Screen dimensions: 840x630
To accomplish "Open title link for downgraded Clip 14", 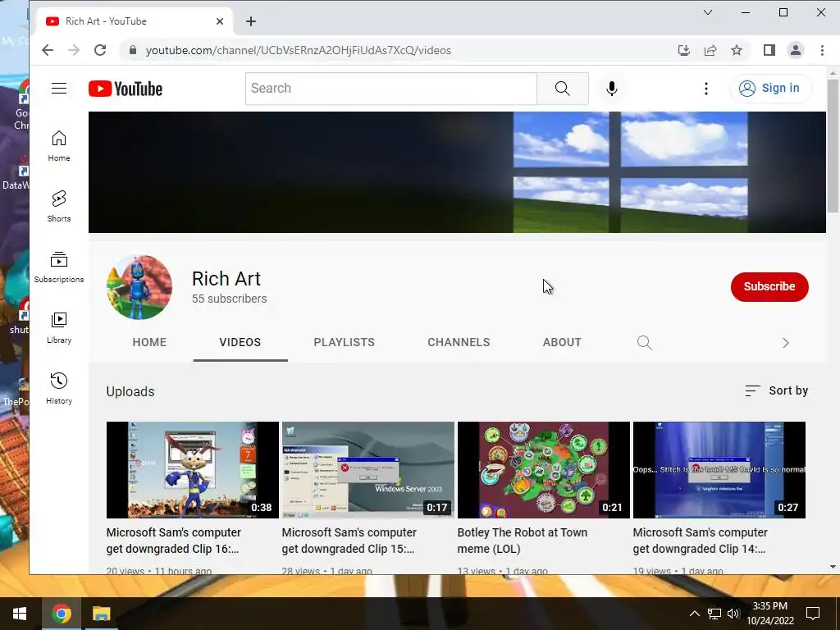I will point(701,541).
